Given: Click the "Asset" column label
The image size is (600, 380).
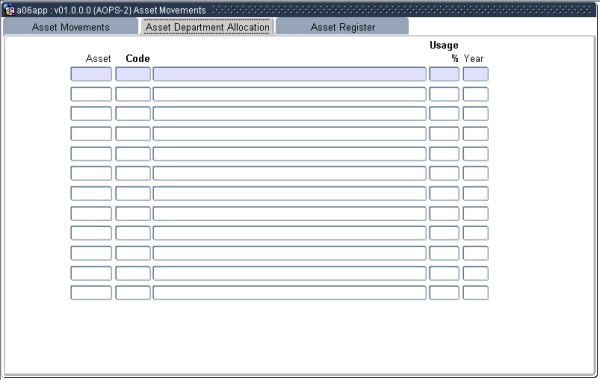Looking at the screenshot, I should pyautogui.click(x=98, y=59).
